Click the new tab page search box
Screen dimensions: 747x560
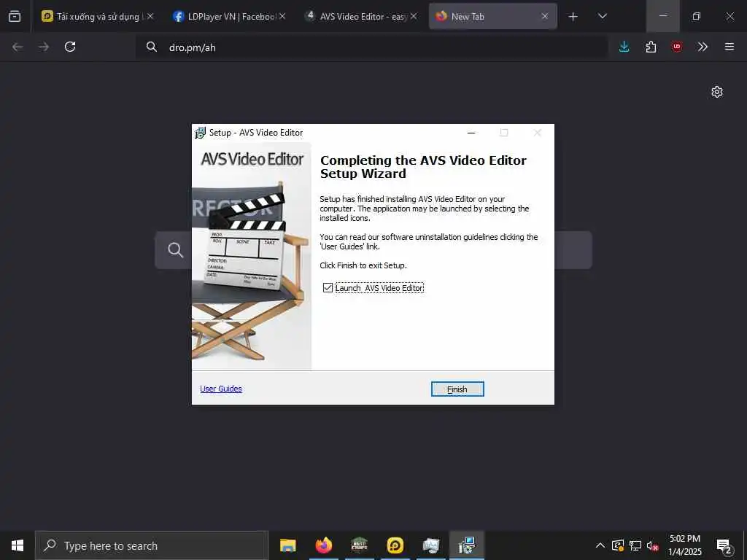coord(373,250)
